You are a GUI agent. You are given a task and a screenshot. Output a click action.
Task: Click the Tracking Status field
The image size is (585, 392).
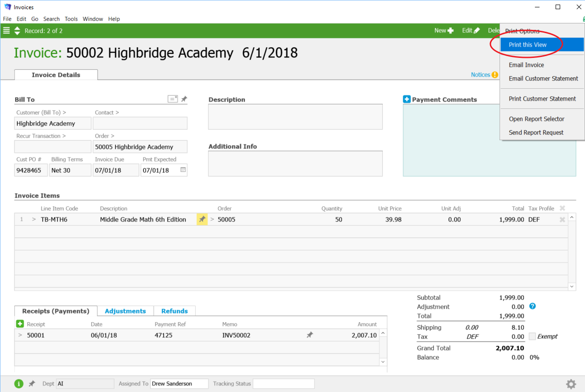point(284,384)
